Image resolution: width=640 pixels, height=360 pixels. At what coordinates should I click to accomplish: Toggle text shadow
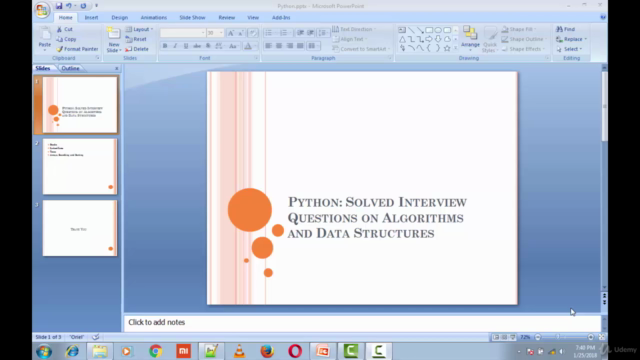(208, 46)
